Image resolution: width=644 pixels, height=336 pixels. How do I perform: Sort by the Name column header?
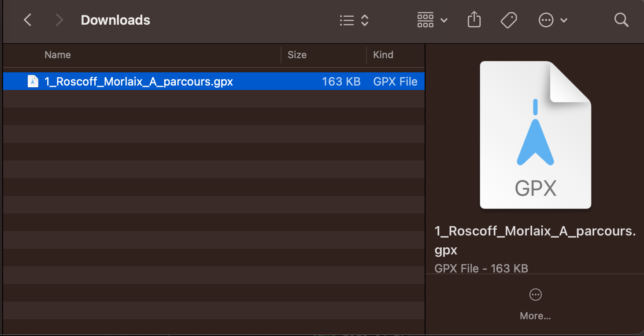[x=58, y=55]
